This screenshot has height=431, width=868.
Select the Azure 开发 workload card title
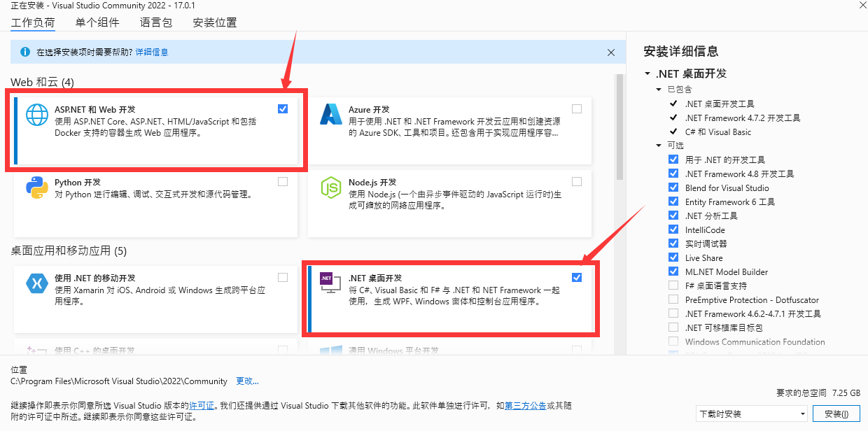pyautogui.click(x=370, y=110)
